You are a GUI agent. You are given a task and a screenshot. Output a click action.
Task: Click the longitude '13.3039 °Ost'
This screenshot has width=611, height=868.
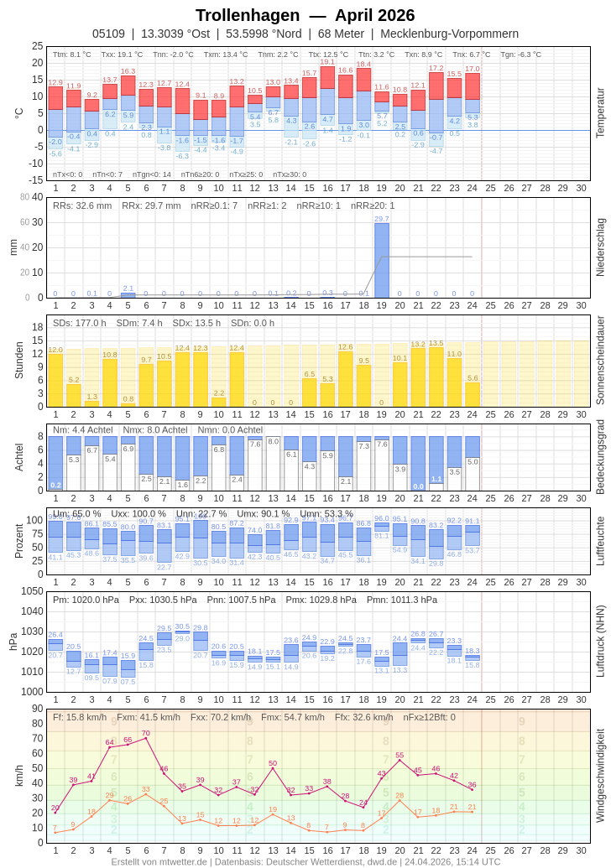(x=175, y=34)
